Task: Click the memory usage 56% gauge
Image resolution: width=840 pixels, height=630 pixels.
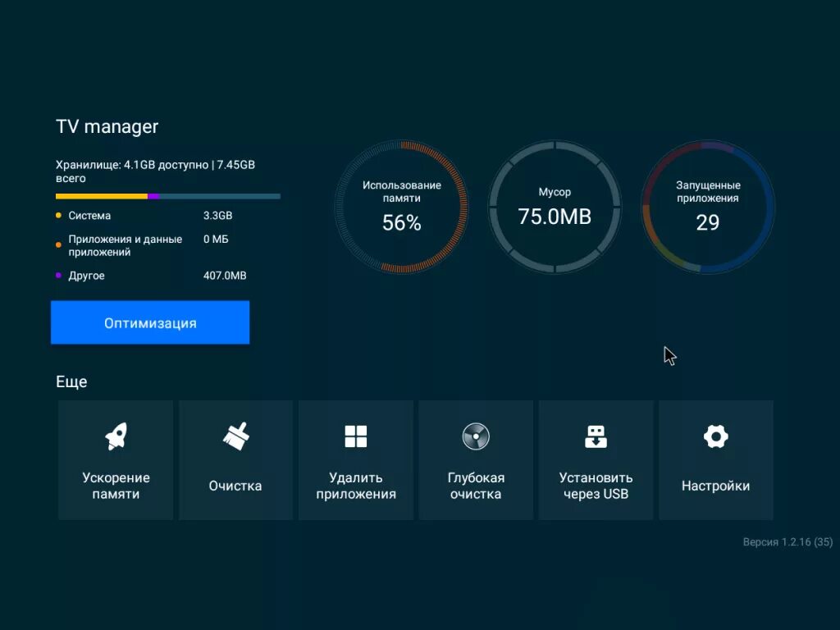Action: point(401,207)
